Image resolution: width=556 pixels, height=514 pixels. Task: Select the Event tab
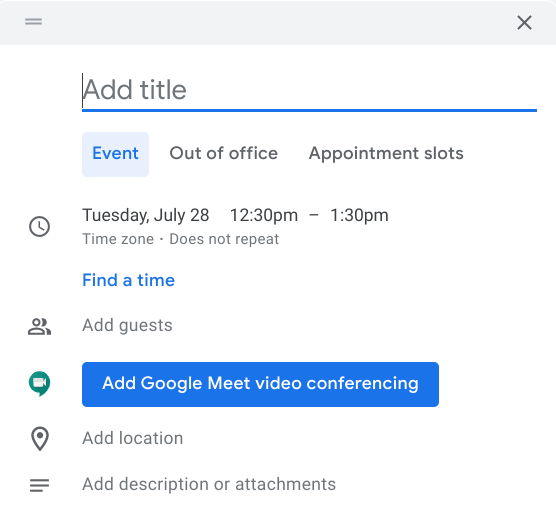tap(115, 154)
